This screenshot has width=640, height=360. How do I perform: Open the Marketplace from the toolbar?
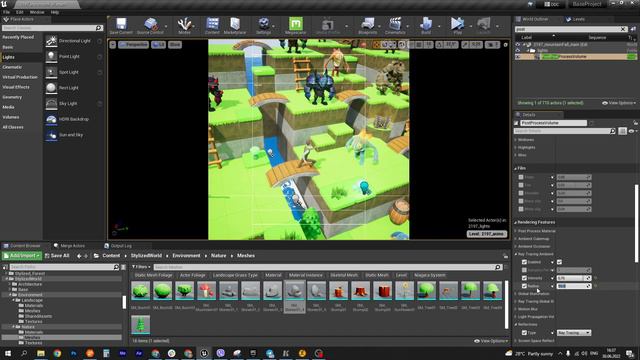click(x=235, y=24)
